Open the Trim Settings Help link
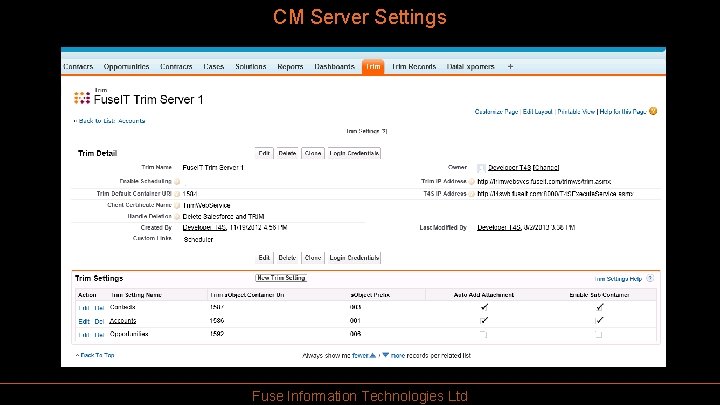Screen dimensions: 720x405 click(619, 279)
